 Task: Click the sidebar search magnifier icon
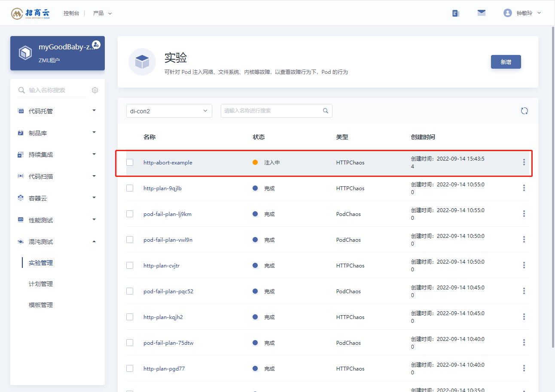(x=21, y=91)
